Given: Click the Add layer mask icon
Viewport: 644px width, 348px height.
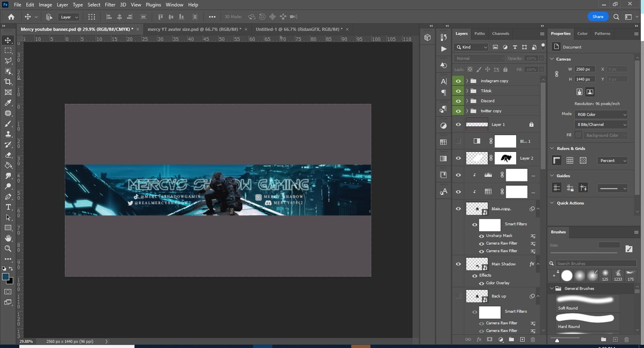Looking at the screenshot, I should 489,339.
